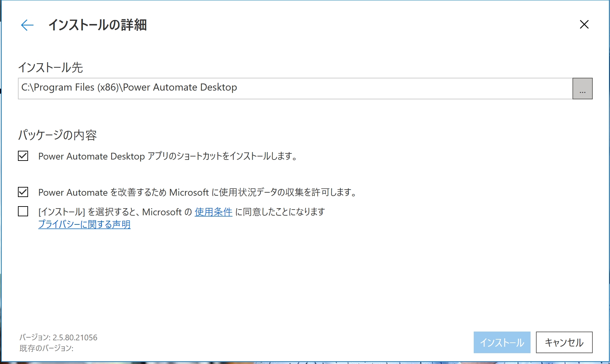Go back using the blue arrow

point(27,25)
